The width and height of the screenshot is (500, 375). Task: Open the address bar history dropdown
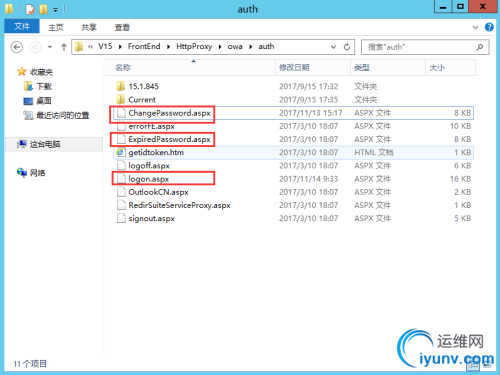[333, 47]
